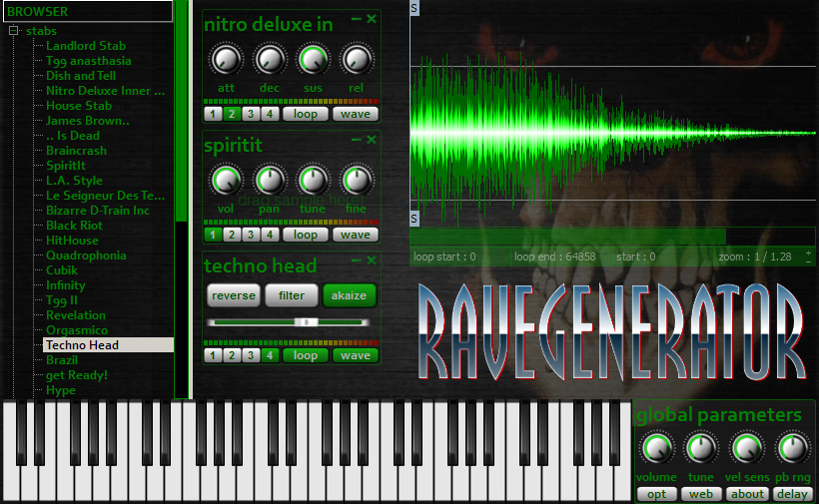Toggle loop in nitro deluxe panel
This screenshot has width=819, height=504.
click(x=306, y=114)
